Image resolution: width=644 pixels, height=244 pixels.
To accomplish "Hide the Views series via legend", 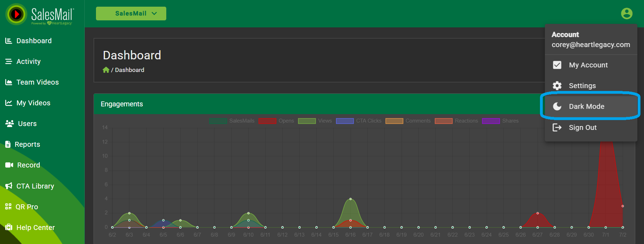I will pyautogui.click(x=315, y=121).
